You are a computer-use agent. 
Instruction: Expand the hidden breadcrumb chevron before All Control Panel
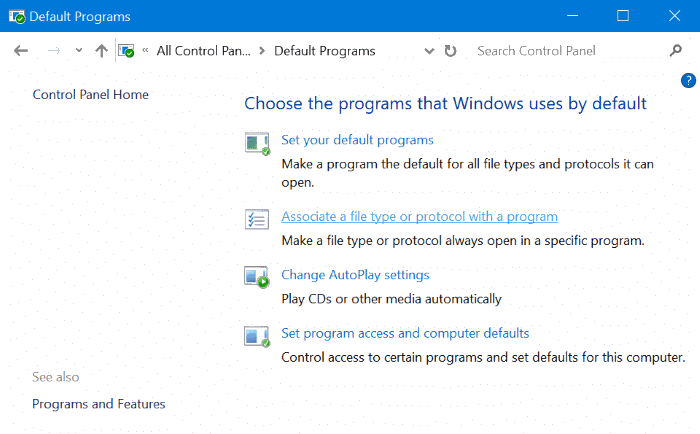click(x=145, y=50)
